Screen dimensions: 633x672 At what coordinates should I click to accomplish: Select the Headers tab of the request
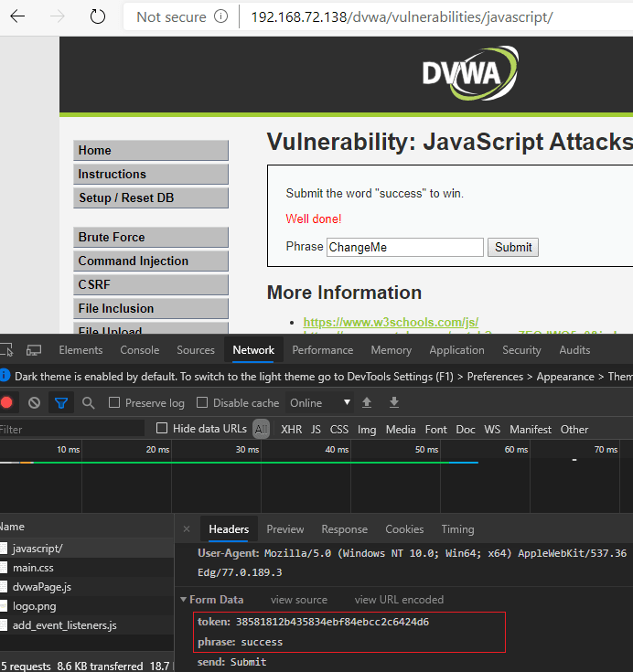coord(229,529)
